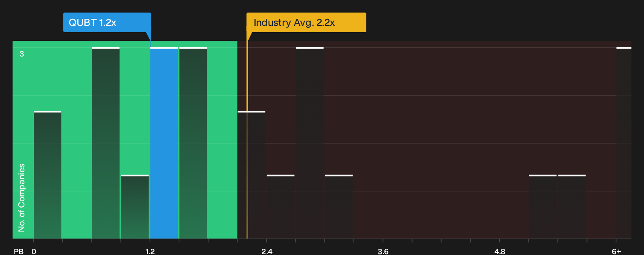Select the short bar just before PB 6+
Image resolution: width=644 pixels, height=255 pixels.
(572, 207)
